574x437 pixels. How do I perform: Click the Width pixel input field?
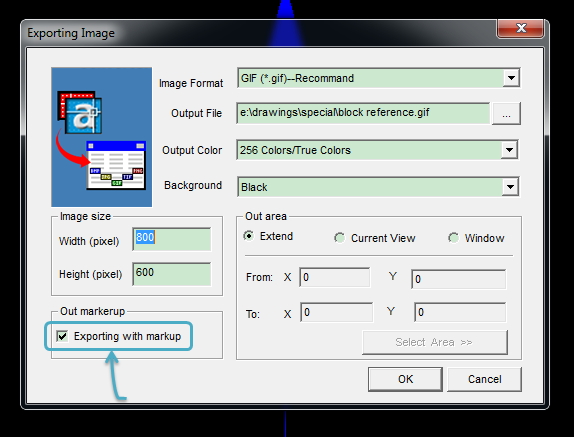(x=172, y=239)
